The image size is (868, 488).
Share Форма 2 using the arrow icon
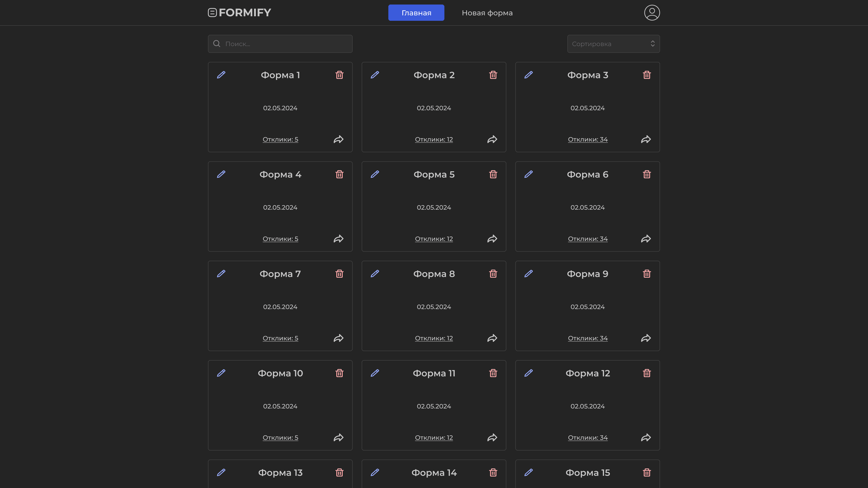492,139
